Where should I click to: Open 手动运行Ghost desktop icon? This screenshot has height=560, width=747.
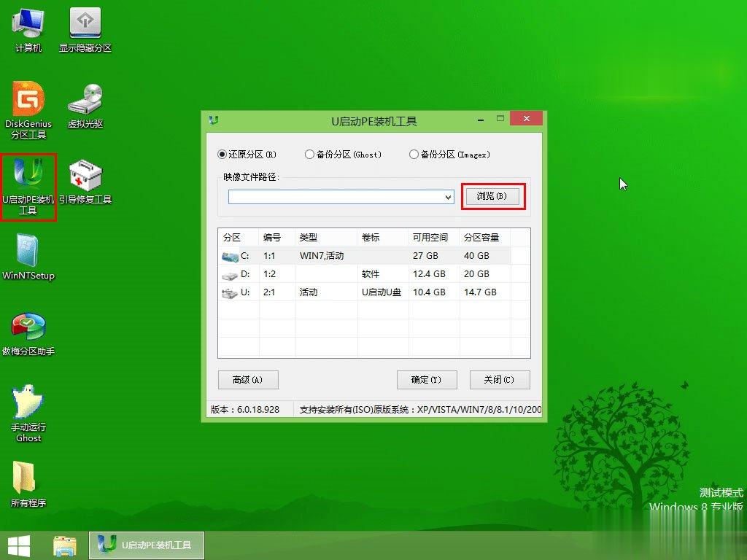click(x=28, y=413)
